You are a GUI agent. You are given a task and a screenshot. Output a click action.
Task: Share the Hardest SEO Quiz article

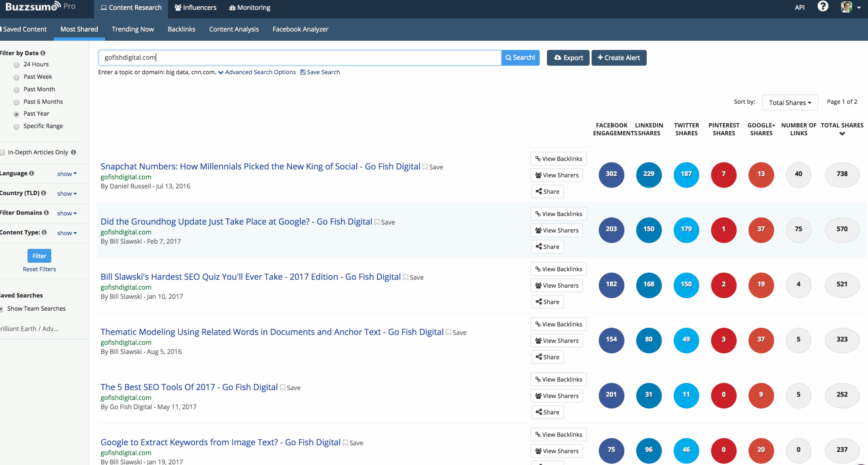(547, 302)
